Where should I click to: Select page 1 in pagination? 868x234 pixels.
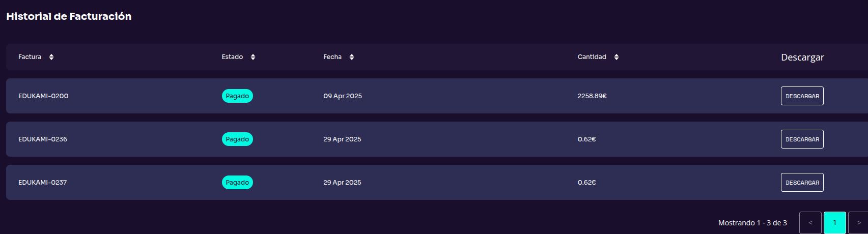(x=834, y=223)
